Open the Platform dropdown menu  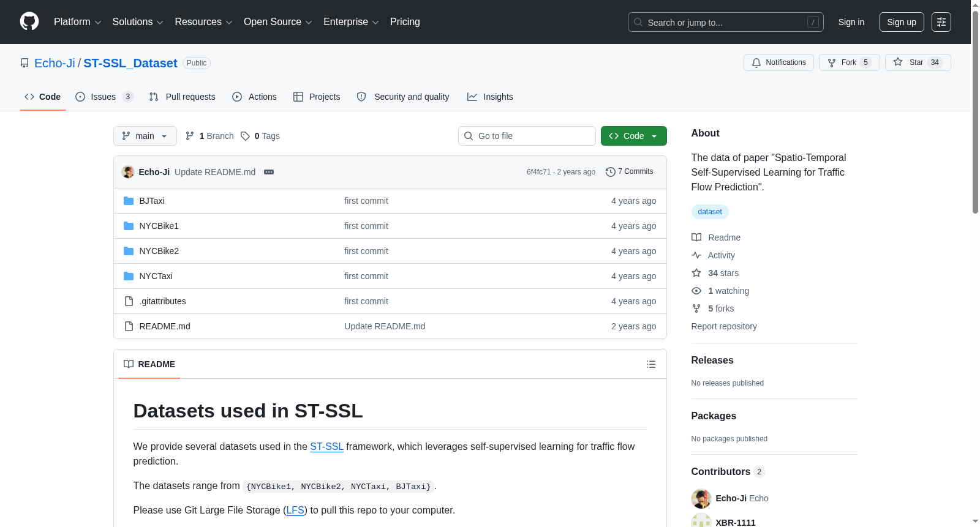pyautogui.click(x=77, y=22)
